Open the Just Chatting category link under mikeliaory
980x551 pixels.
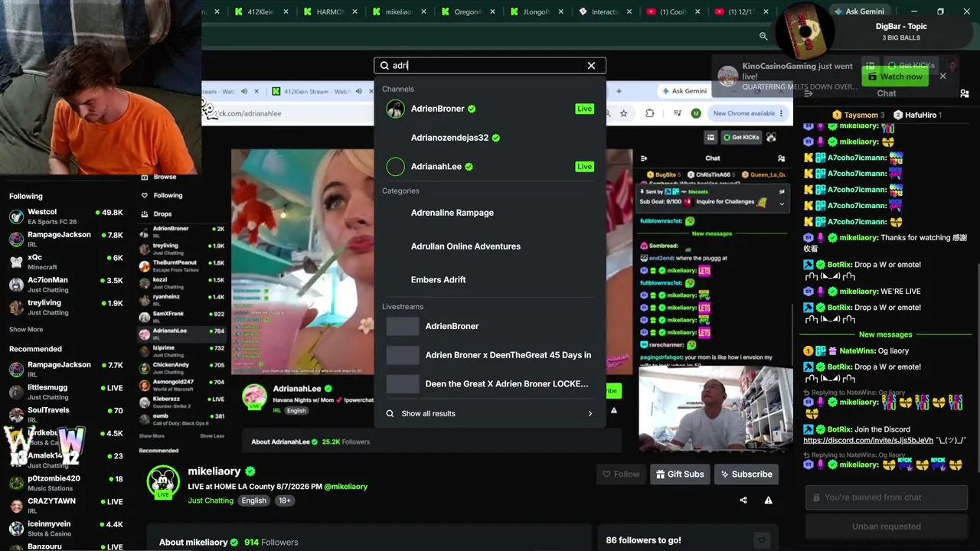click(x=211, y=500)
